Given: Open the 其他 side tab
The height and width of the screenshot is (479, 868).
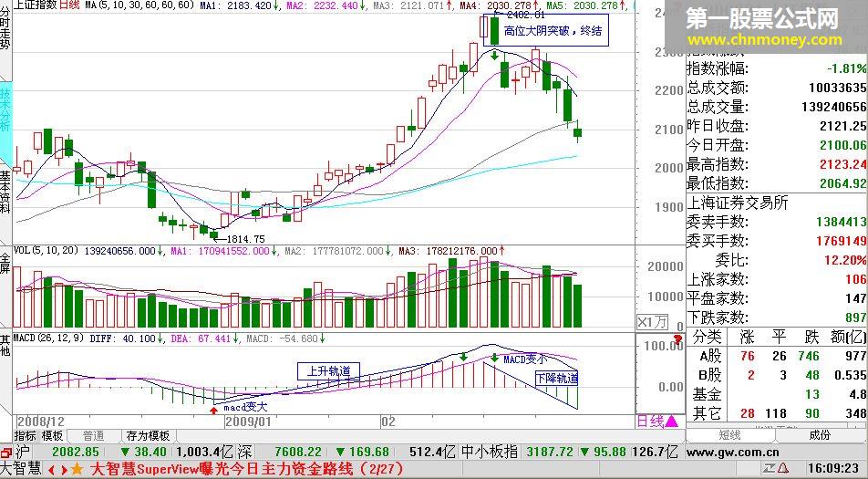Looking at the screenshot, I should 5,345.
